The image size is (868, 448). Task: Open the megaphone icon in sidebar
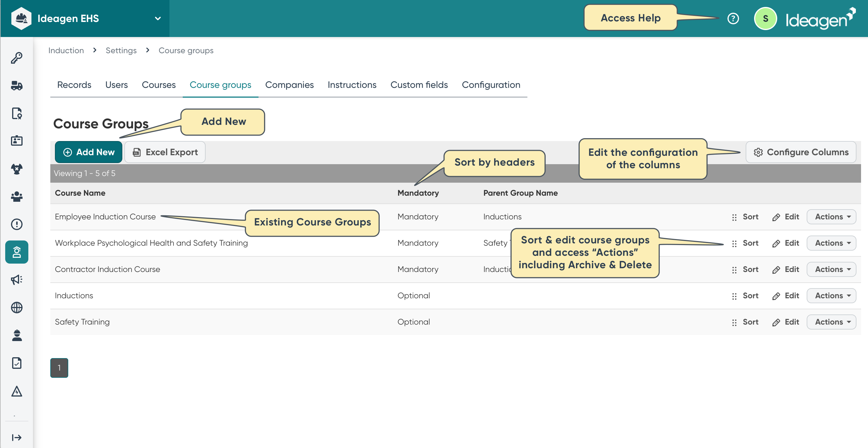16,279
